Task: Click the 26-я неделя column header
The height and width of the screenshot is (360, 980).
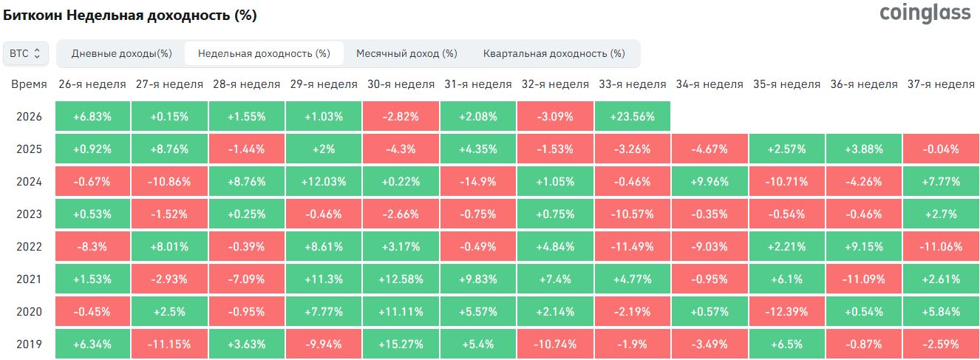Action: [92, 84]
